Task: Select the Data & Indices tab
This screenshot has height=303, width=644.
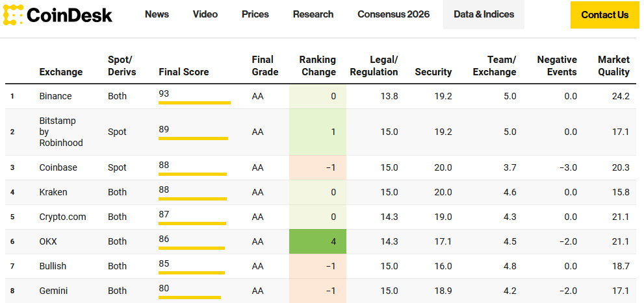Action: tap(483, 14)
